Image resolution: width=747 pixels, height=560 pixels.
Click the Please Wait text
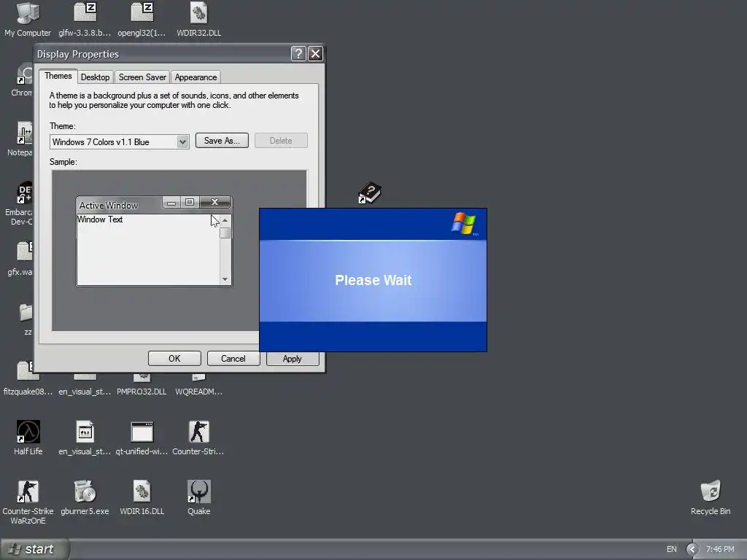point(373,280)
